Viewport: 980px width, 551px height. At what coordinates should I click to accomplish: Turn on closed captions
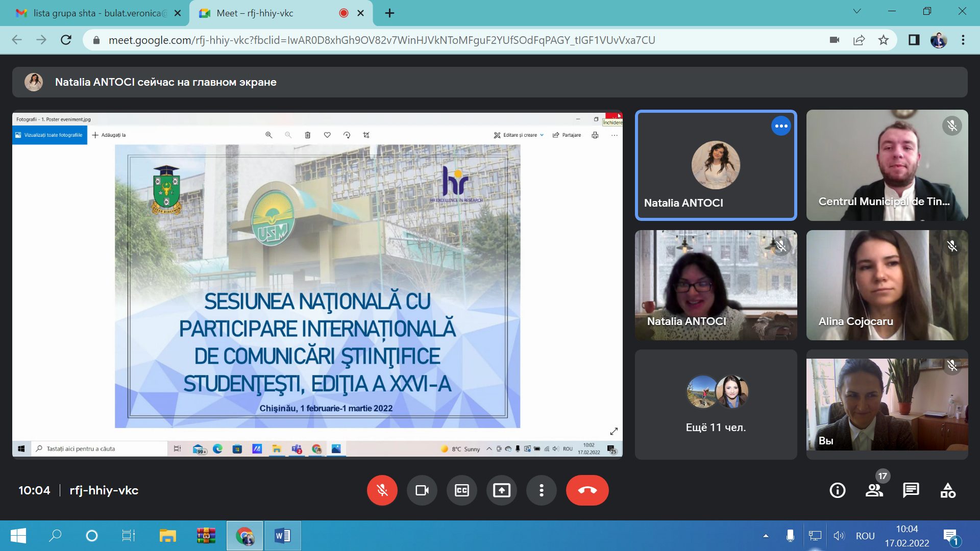point(461,490)
